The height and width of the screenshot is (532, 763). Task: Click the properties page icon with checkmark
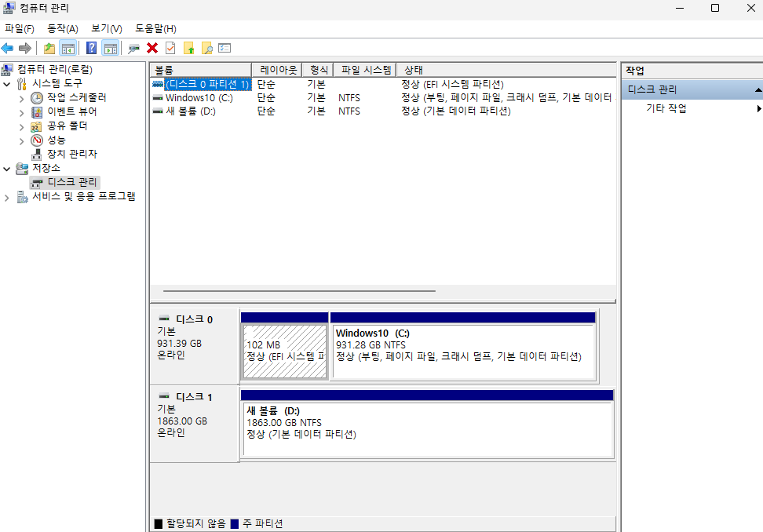pos(170,48)
